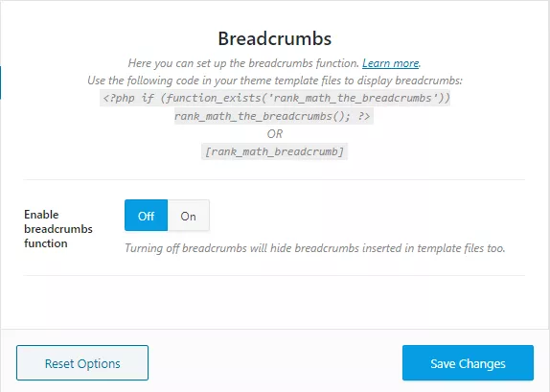This screenshot has height=392, width=550.
Task: Click the Reset Options button
Action: coord(82,363)
